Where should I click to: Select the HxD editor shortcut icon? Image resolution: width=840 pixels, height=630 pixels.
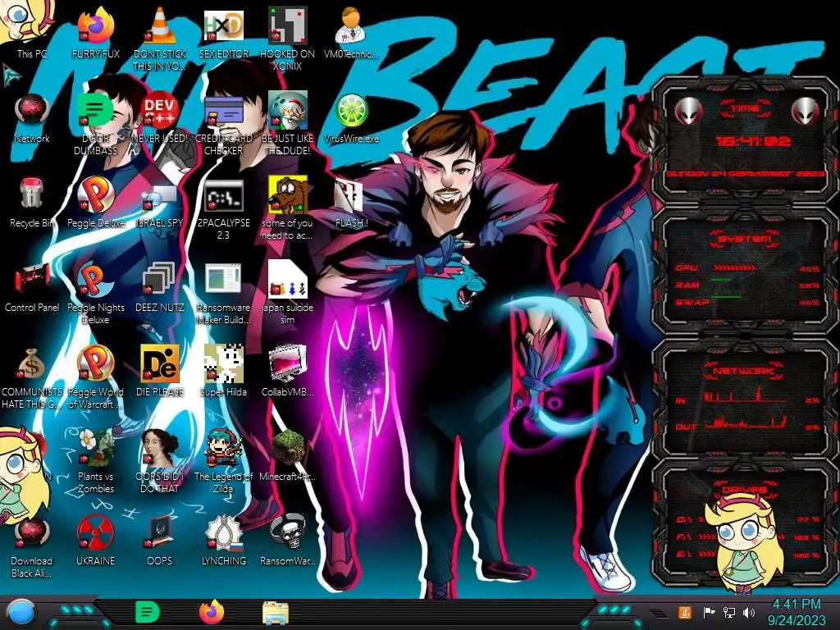coord(223,33)
